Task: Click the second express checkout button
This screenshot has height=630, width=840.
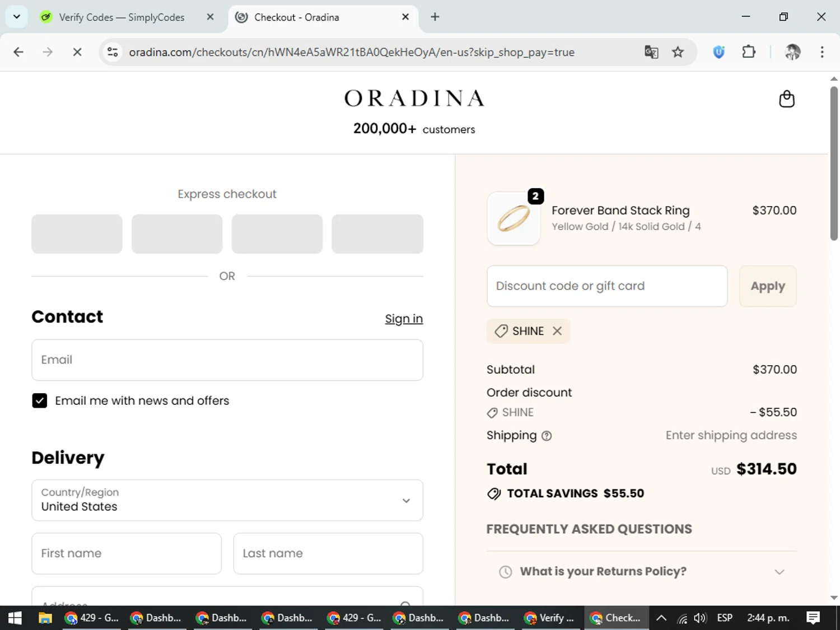Action: pyautogui.click(x=177, y=234)
